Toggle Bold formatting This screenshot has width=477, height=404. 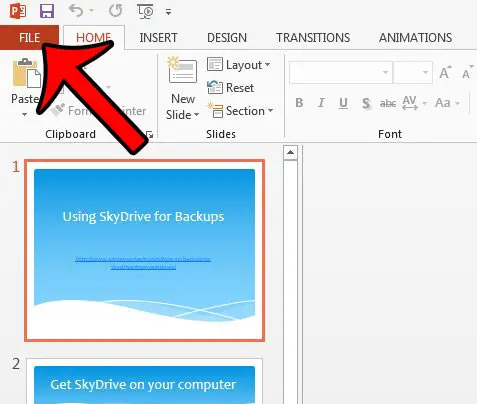[299, 103]
